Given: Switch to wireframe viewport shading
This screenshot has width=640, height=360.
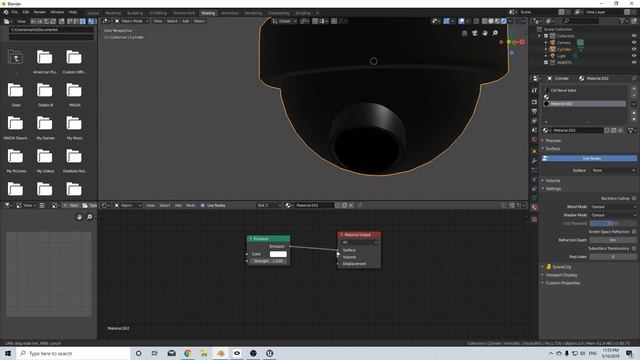Looking at the screenshot, I should [x=484, y=21].
